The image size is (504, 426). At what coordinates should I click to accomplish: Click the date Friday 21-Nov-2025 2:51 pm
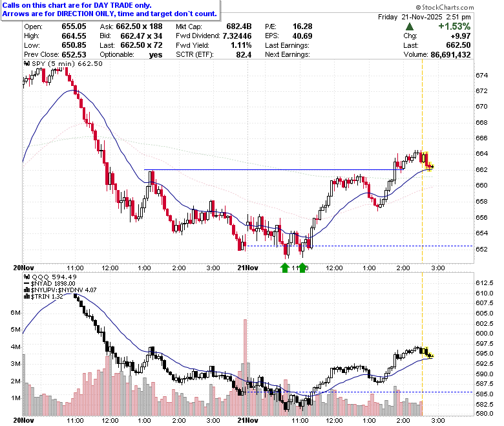(425, 17)
